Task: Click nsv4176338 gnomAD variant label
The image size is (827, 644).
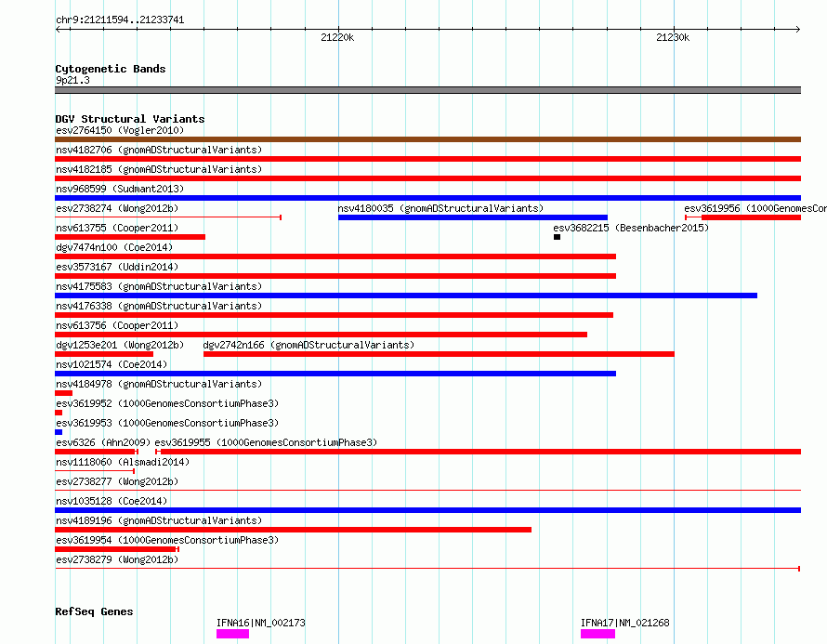Action: pyautogui.click(x=159, y=306)
